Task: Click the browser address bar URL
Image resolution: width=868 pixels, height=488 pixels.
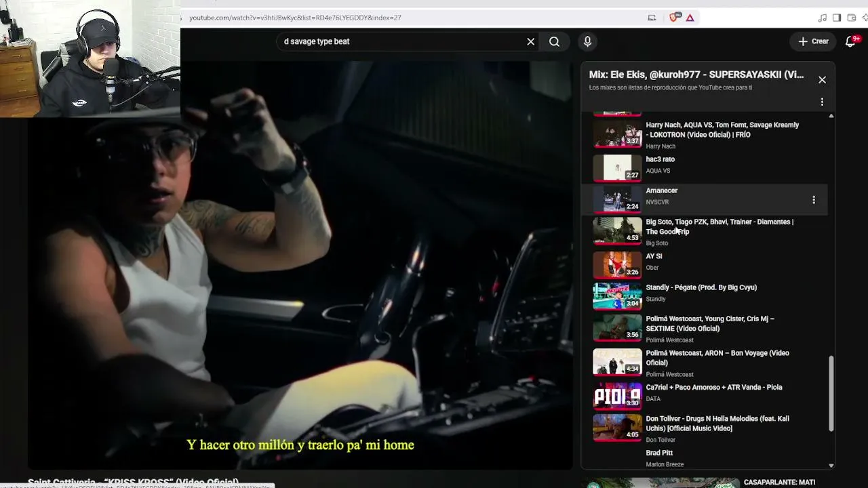Action: pyautogui.click(x=295, y=18)
